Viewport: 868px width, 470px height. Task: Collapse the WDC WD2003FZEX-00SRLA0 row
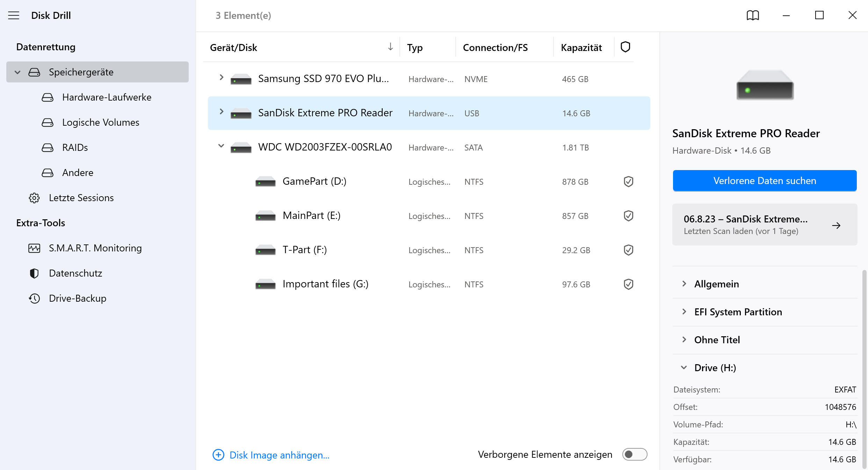pyautogui.click(x=221, y=146)
